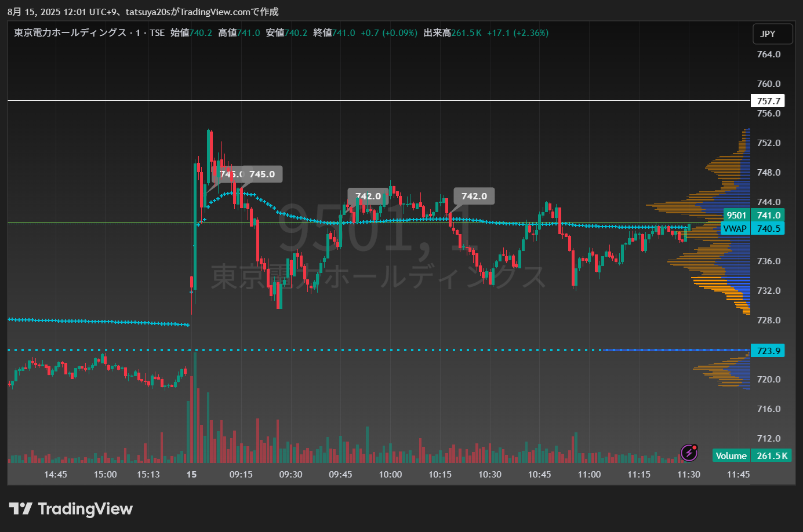803x532 pixels.
Task: Click the 748.0 price axis tick
Action: (x=769, y=173)
